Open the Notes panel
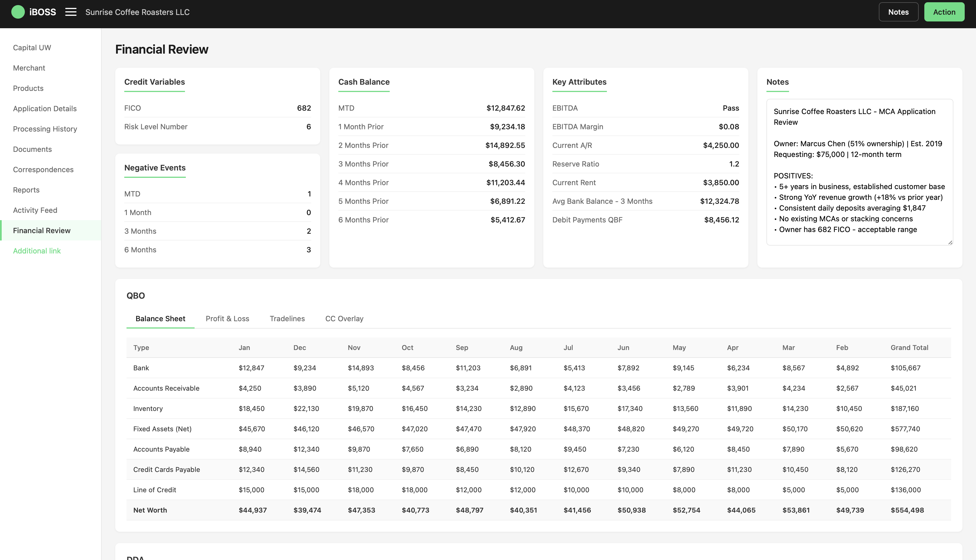The image size is (976, 560). [898, 12]
